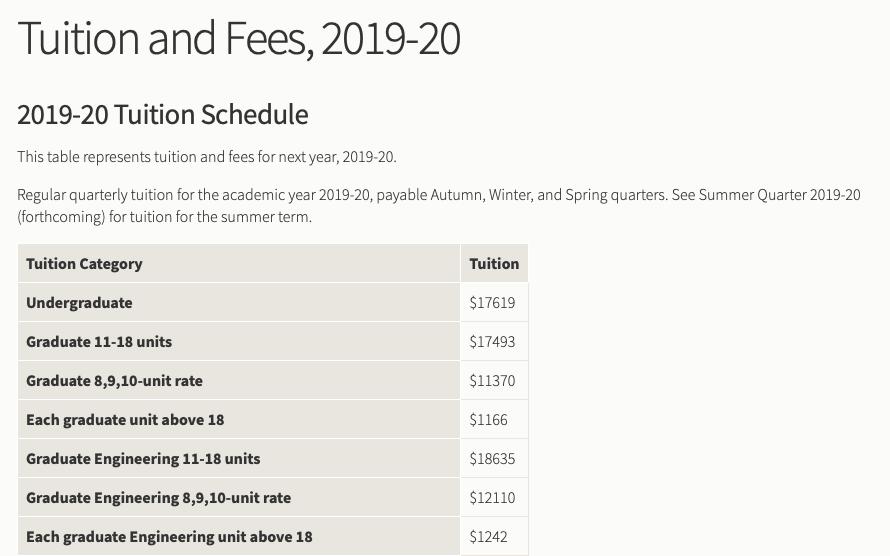Viewport: 890px width, 556px height.
Task: Click the Tuition column header
Action: point(494,264)
